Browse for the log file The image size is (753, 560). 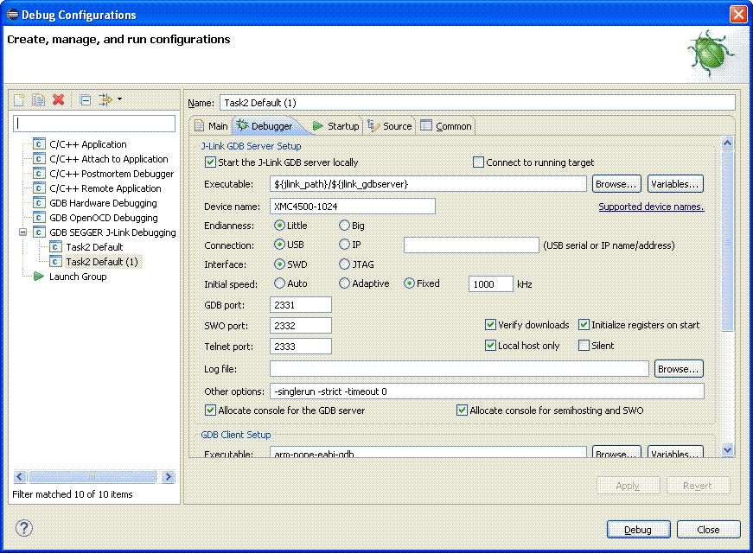[x=679, y=368]
